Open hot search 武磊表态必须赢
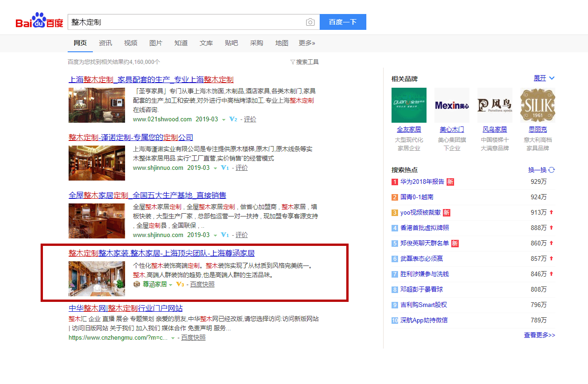Screen dimensions: 588x384 click(422, 258)
